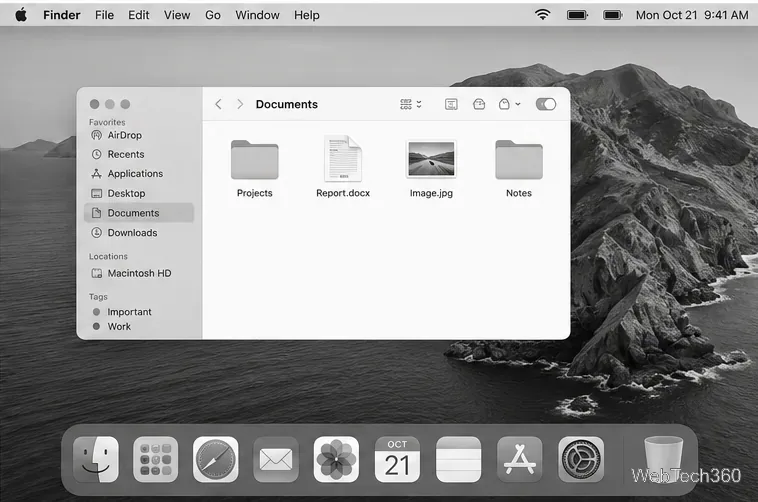Select the Work tag
This screenshot has height=502, width=758.
139,326
